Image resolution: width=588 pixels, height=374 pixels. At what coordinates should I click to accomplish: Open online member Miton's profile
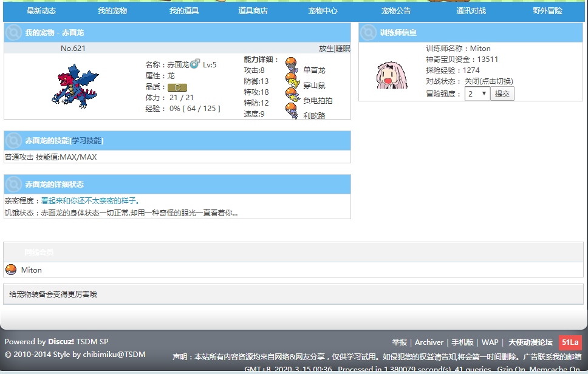click(31, 270)
